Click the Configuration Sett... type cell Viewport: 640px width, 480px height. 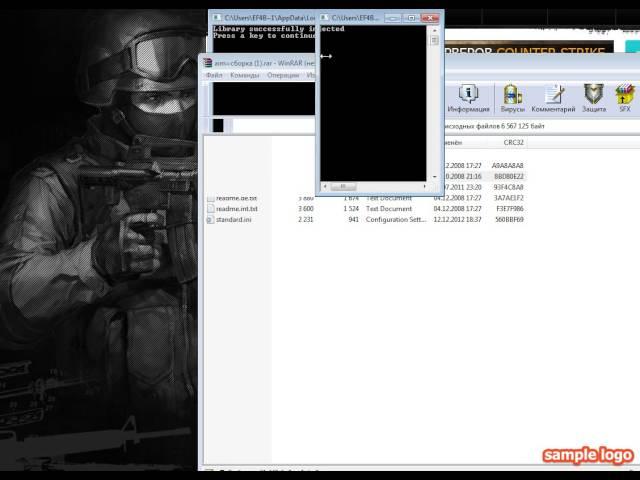click(396, 220)
